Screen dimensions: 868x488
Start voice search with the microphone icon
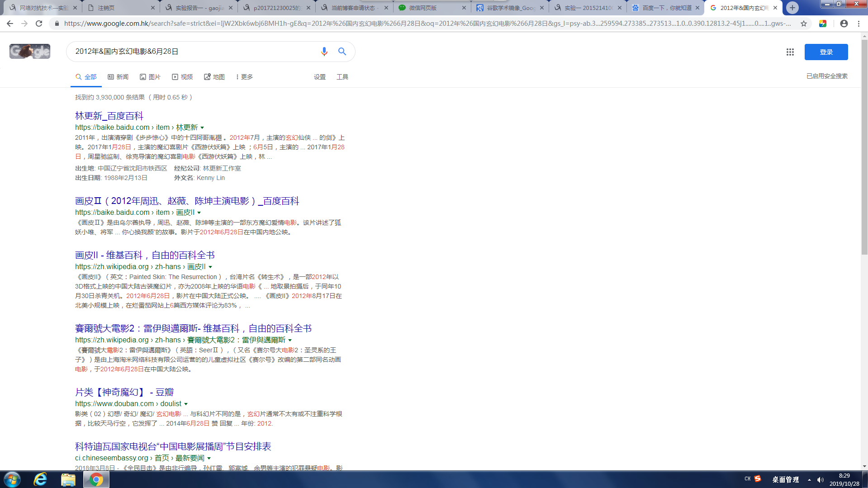tap(324, 52)
